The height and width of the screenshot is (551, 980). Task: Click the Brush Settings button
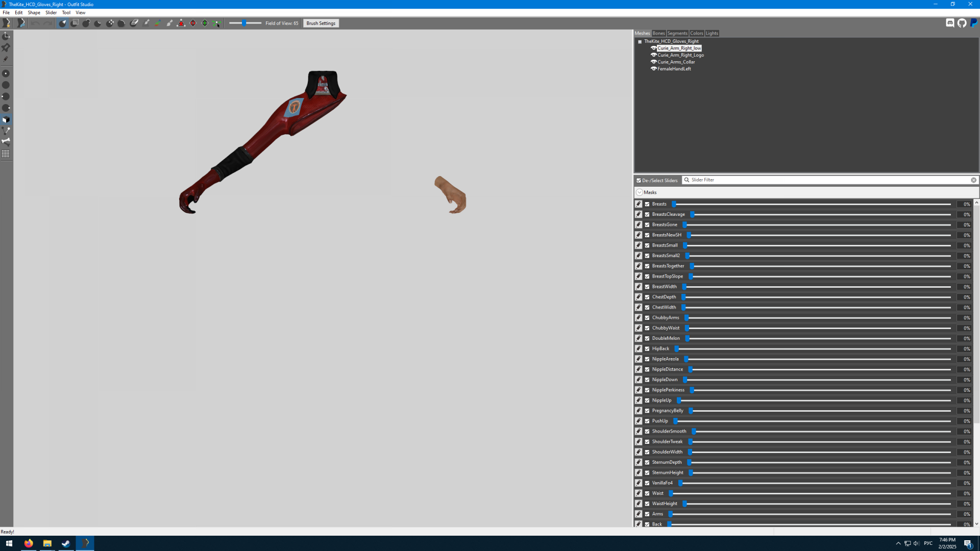(x=321, y=23)
